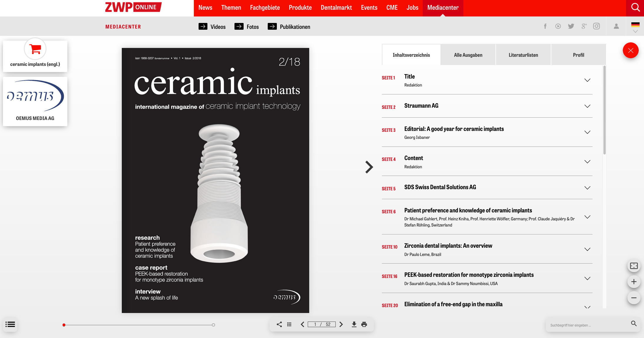Expand the SDS Swiss Dental Solutions entry

[x=587, y=188]
